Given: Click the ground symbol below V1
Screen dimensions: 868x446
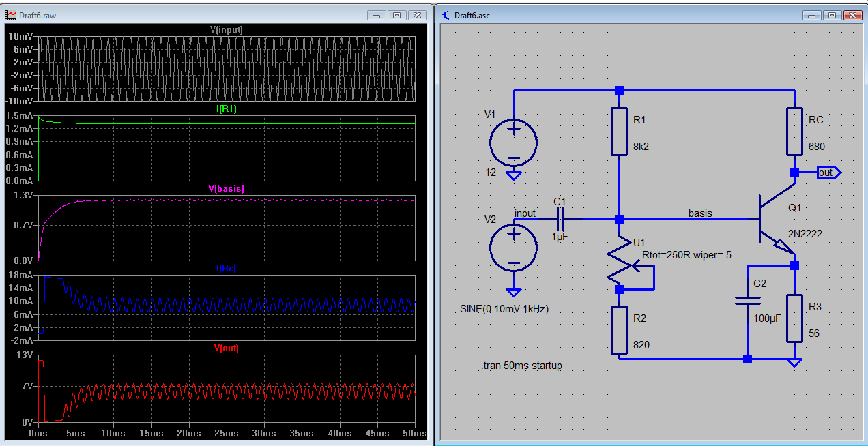Looking at the screenshot, I should (514, 177).
